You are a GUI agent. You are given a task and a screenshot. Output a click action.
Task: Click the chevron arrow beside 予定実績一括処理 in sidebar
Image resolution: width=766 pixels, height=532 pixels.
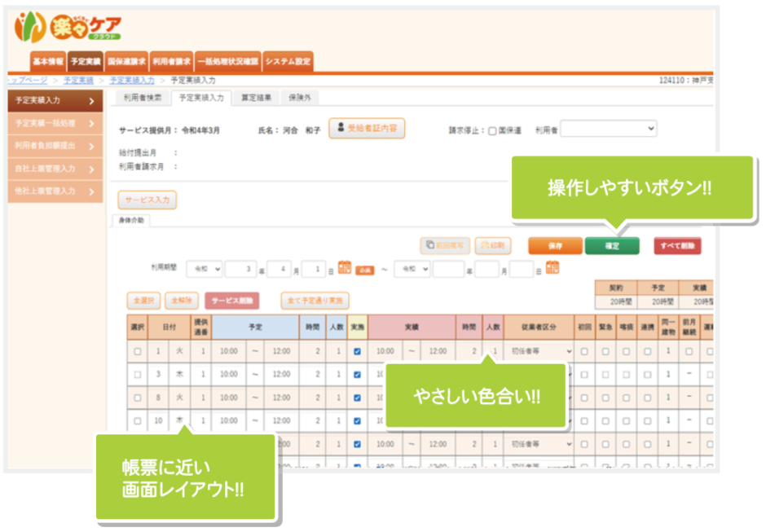click(x=91, y=124)
